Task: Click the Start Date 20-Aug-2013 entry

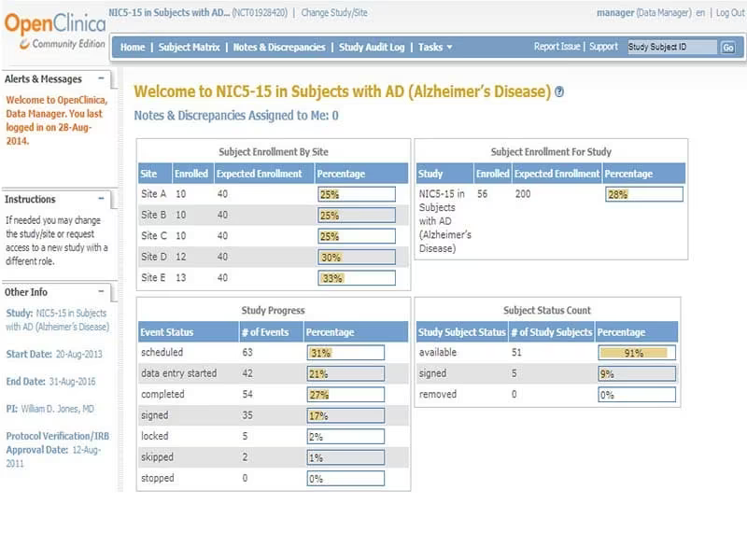Action: pos(54,355)
